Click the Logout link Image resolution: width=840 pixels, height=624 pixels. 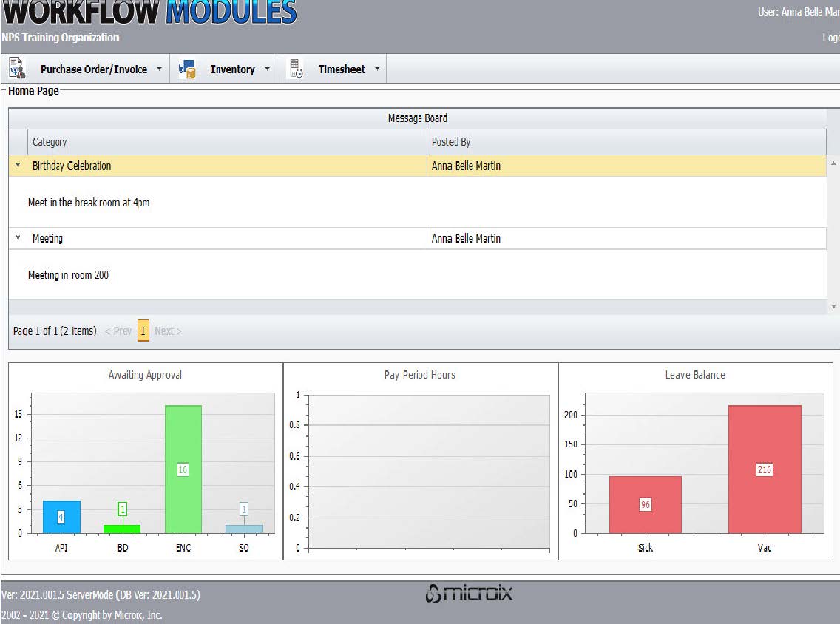833,37
